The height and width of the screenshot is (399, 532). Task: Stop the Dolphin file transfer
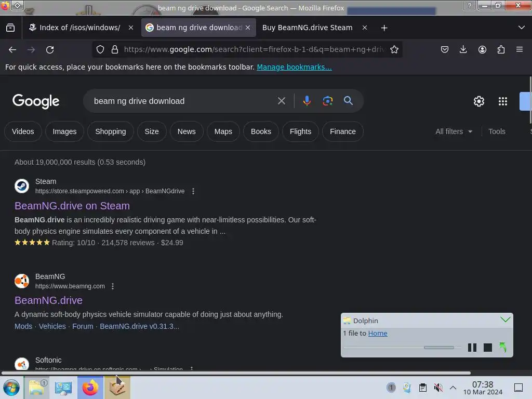pyautogui.click(x=487, y=348)
